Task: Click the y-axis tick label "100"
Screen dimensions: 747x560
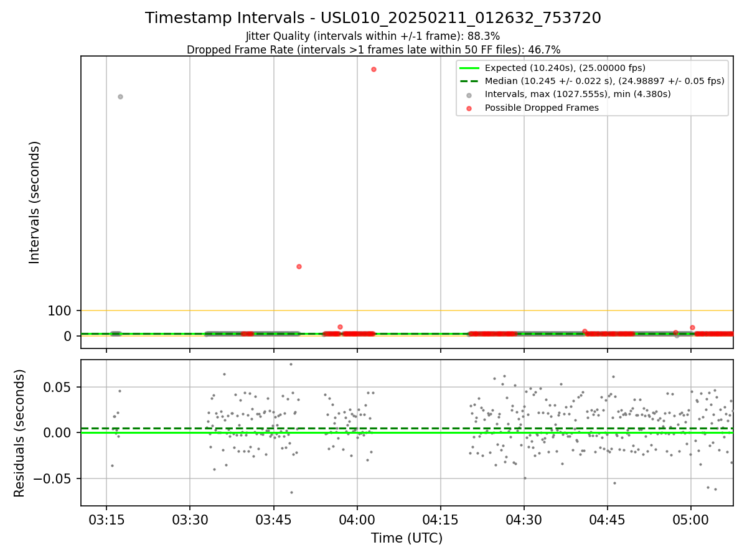Action: tap(60, 310)
